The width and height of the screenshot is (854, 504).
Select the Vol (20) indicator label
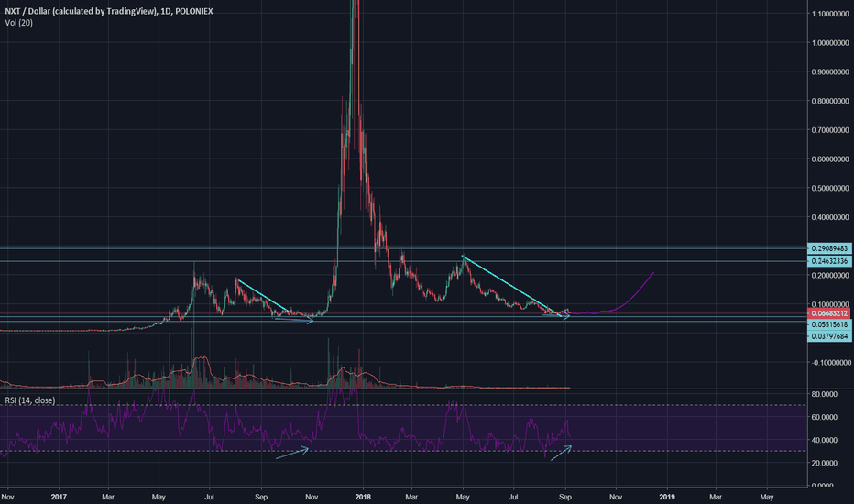19,23
